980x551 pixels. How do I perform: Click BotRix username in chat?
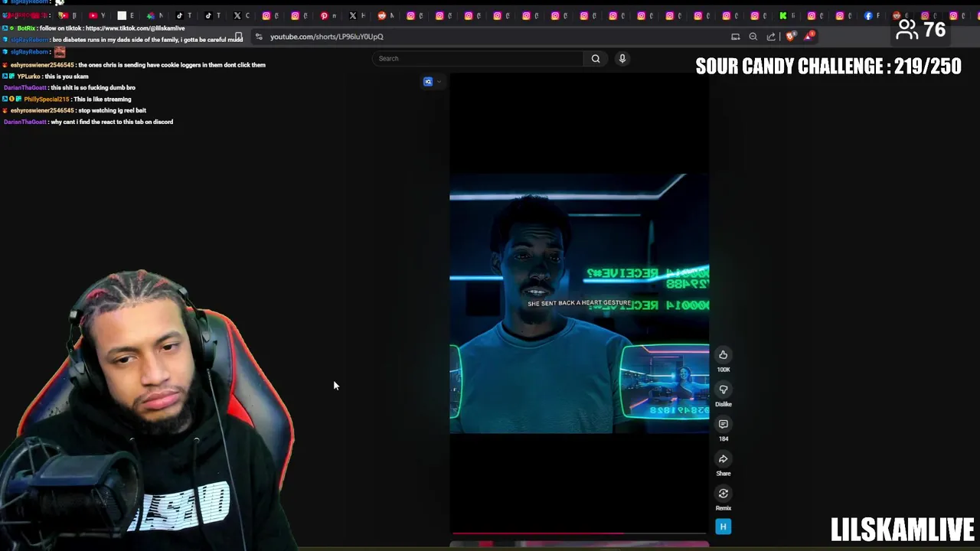[26, 28]
